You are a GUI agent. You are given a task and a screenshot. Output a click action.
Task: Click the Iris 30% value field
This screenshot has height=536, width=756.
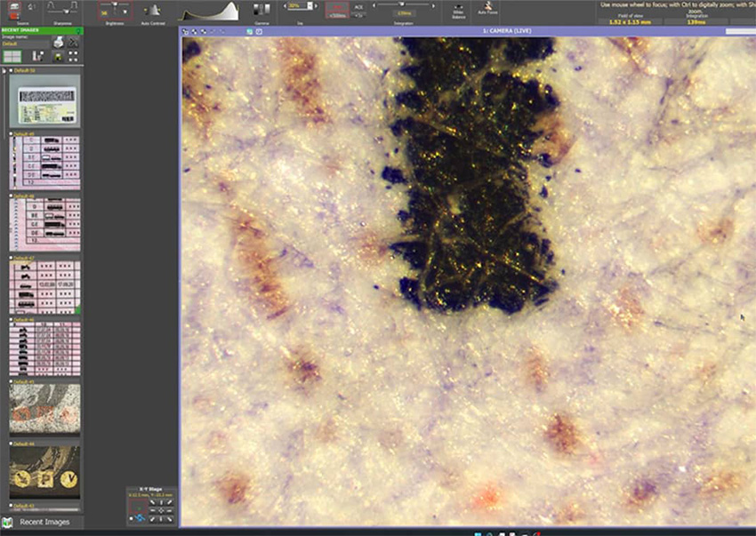(x=296, y=6)
